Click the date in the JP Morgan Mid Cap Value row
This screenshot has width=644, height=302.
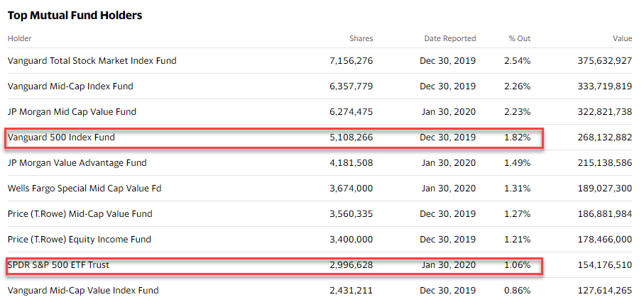449,111
